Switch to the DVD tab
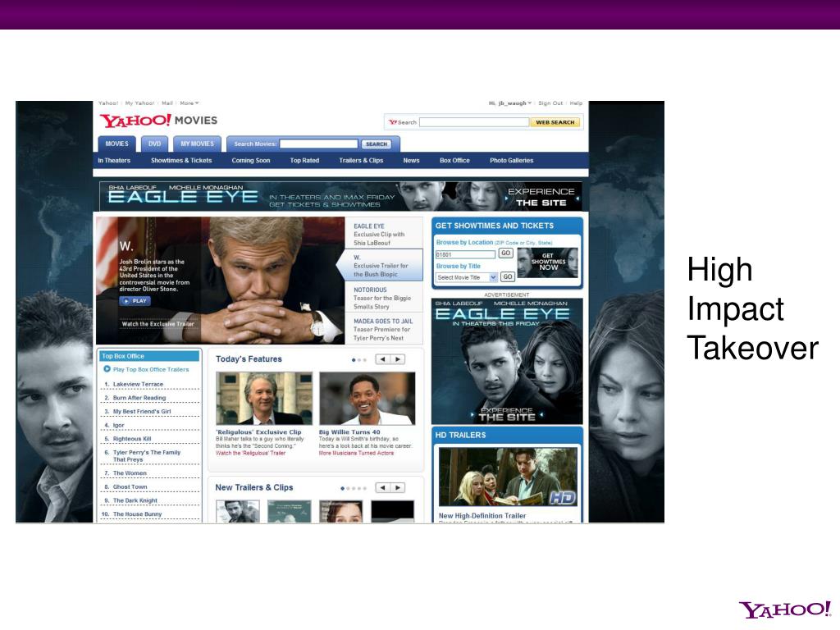840x630 pixels. (155, 144)
